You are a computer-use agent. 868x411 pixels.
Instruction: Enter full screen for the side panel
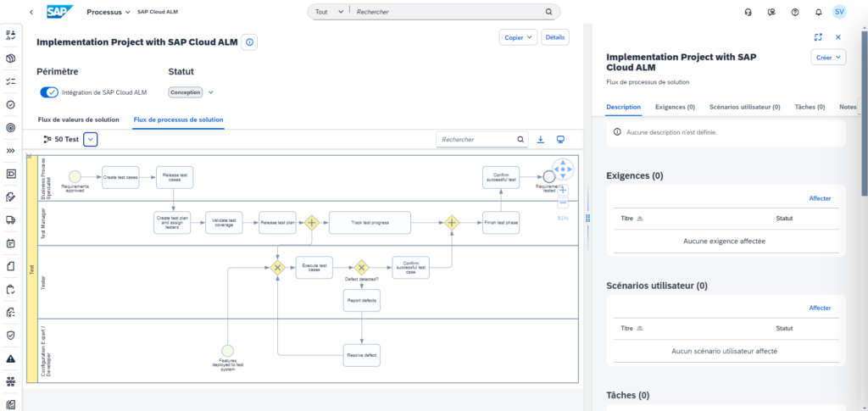click(x=818, y=37)
